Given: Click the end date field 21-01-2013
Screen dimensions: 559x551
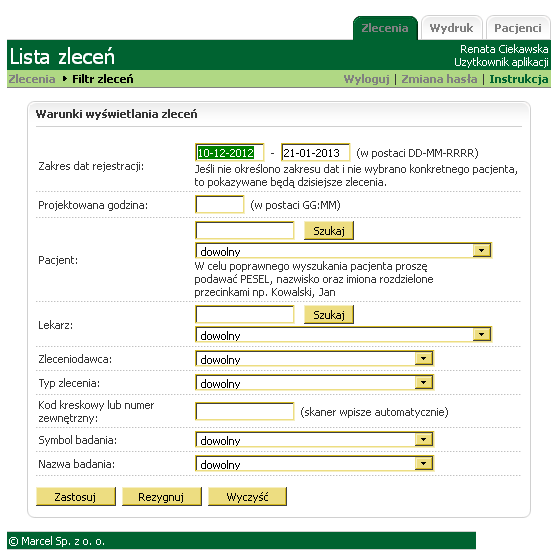Looking at the screenshot, I should [x=316, y=153].
